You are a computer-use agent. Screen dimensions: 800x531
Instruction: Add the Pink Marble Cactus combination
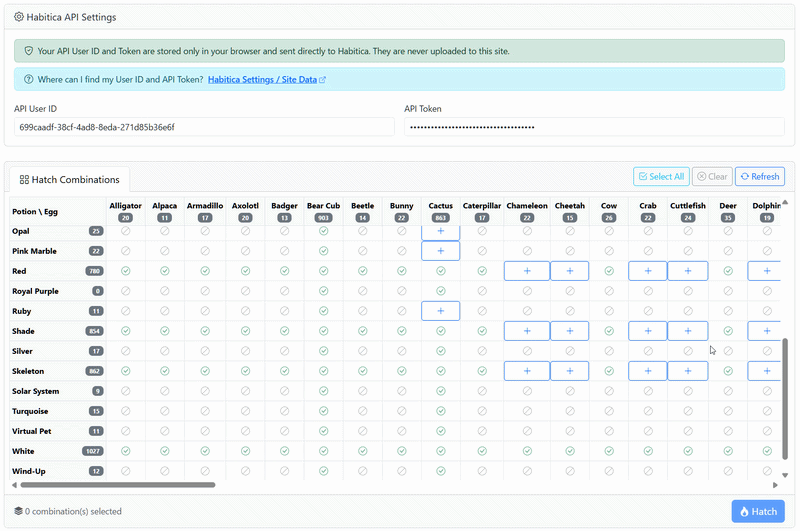tap(441, 251)
